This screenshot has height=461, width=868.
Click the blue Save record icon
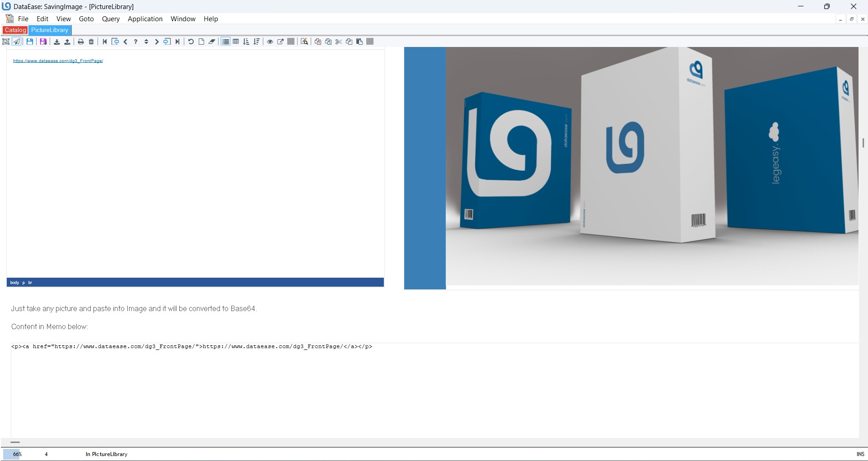[x=30, y=42]
